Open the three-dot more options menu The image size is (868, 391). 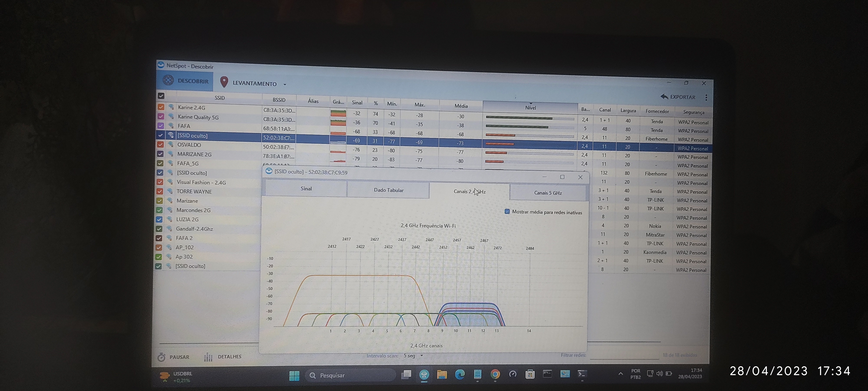click(x=706, y=98)
